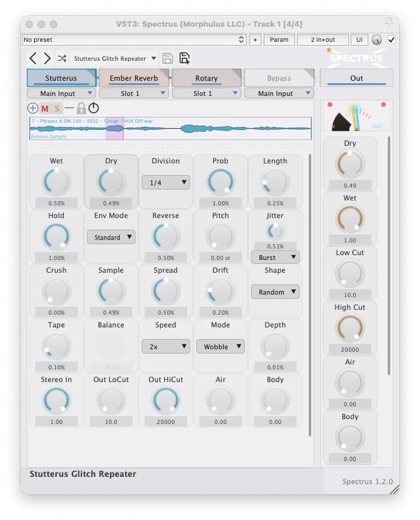Click the Stutterus Wet knob
The height and width of the screenshot is (520, 420).
coord(57,182)
